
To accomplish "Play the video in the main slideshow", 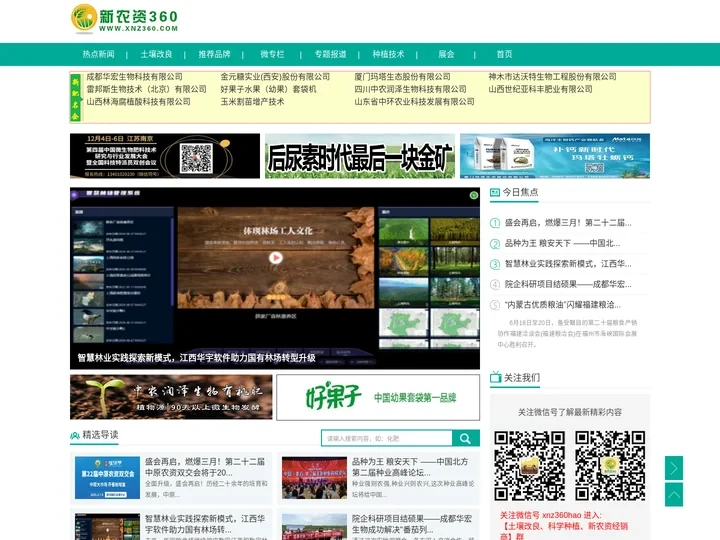I will point(276,258).
